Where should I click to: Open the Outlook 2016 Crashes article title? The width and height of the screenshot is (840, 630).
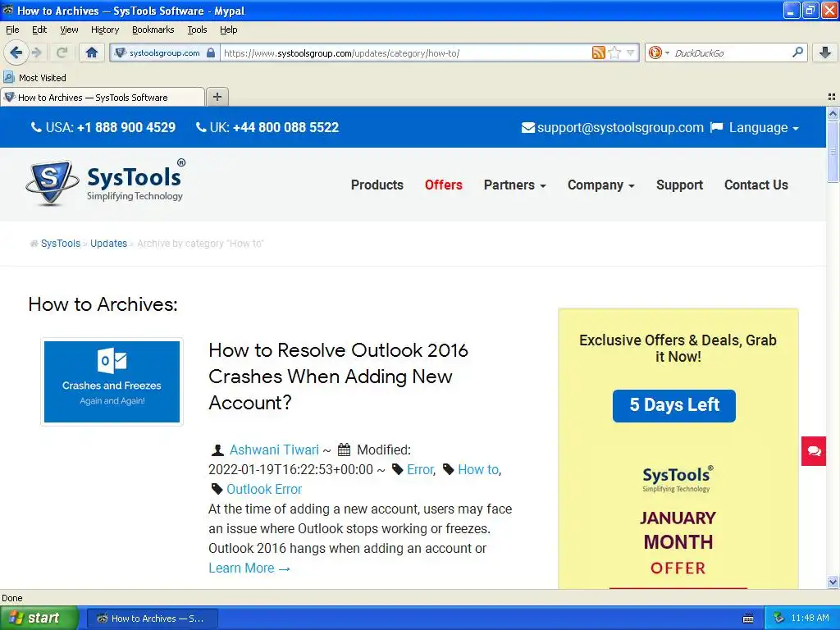pyautogui.click(x=338, y=377)
